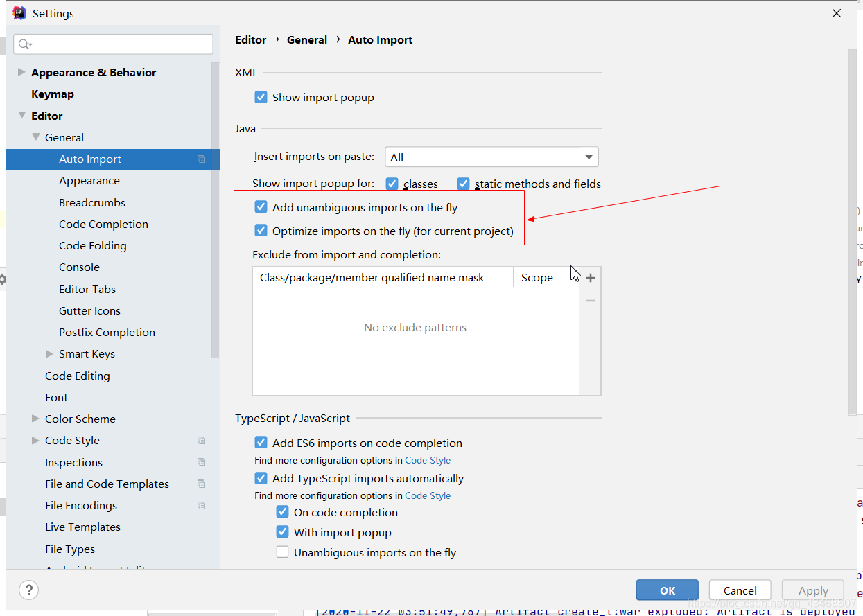Click project-level icon beside File and Code Templates
The image size is (863, 616).
coord(201,484)
